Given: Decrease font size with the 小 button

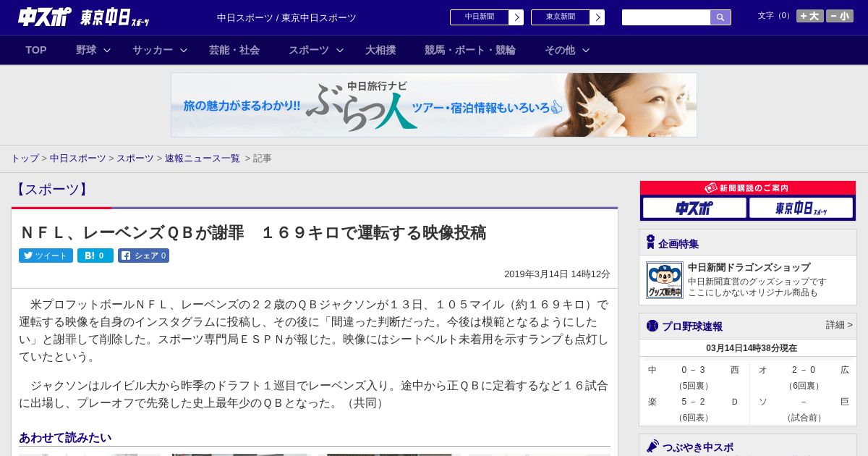Looking at the screenshot, I should click(840, 16).
